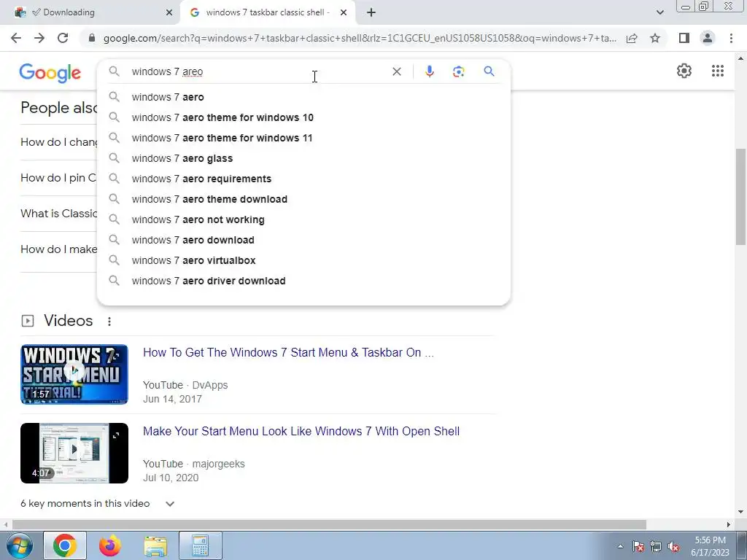Open the Google apps grid

(718, 71)
